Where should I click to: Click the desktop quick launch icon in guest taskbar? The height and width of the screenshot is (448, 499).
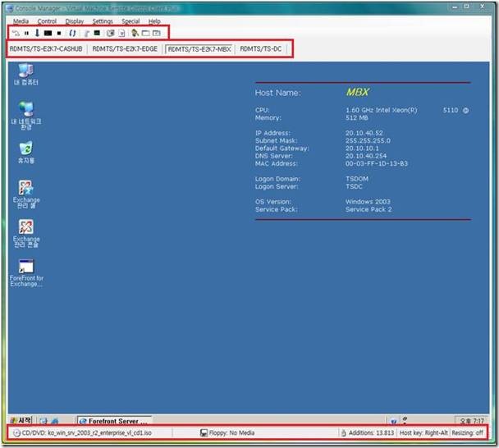pos(43,421)
